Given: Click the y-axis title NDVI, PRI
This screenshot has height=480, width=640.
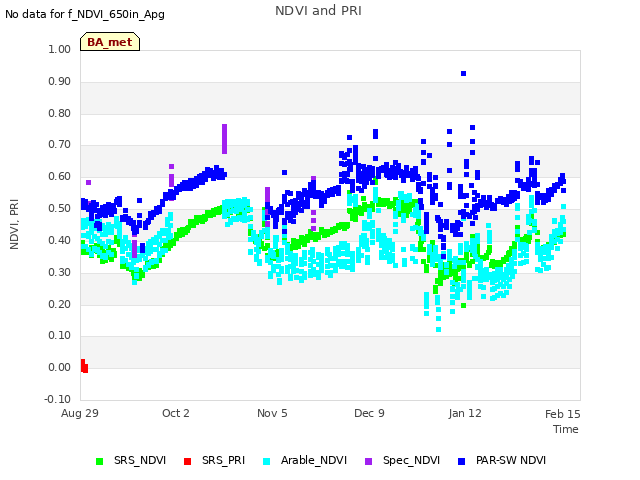Looking at the screenshot, I should [14, 224].
